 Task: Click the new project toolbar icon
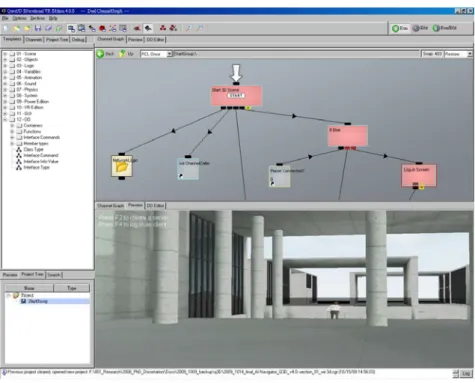[6, 28]
